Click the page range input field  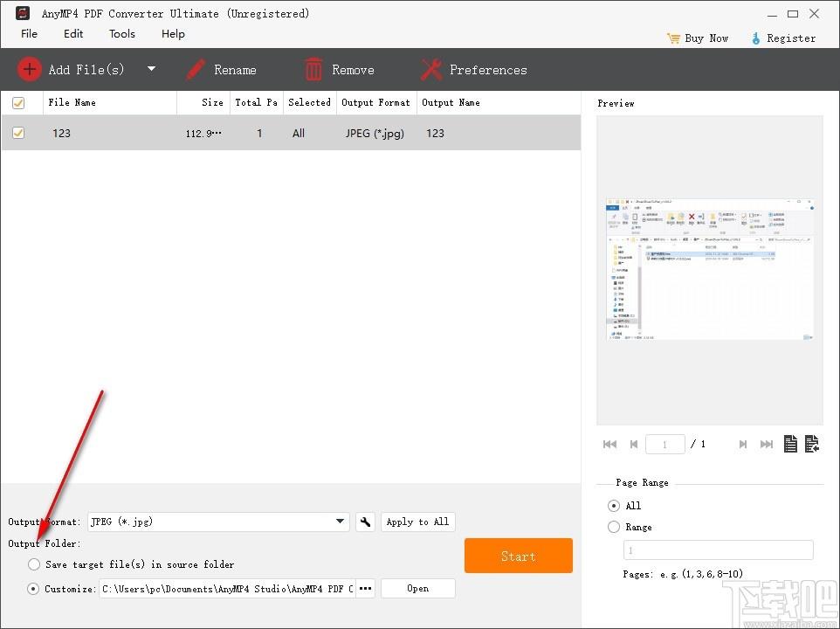tap(719, 550)
